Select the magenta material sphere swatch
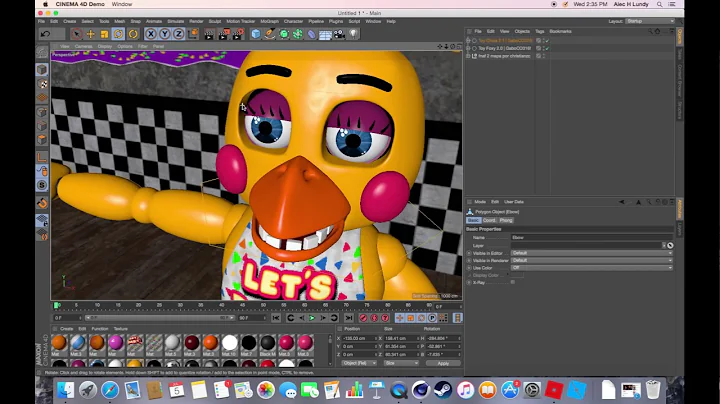 coord(116,342)
